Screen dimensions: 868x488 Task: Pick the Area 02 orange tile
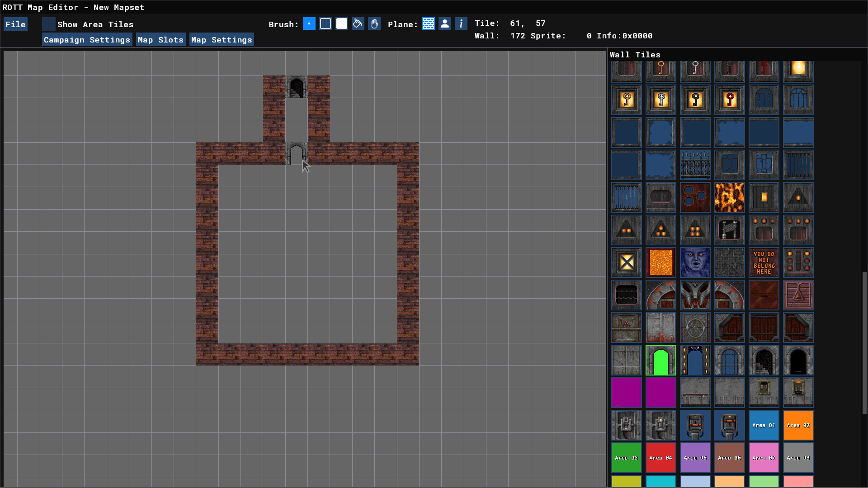(798, 425)
